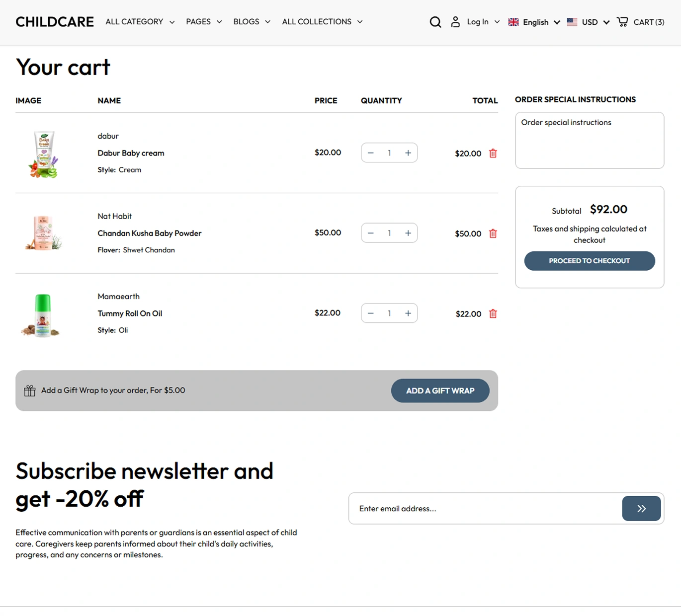The height and width of the screenshot is (616, 681).
Task: Open Tummy Roll On Oil product link
Action: pos(130,313)
